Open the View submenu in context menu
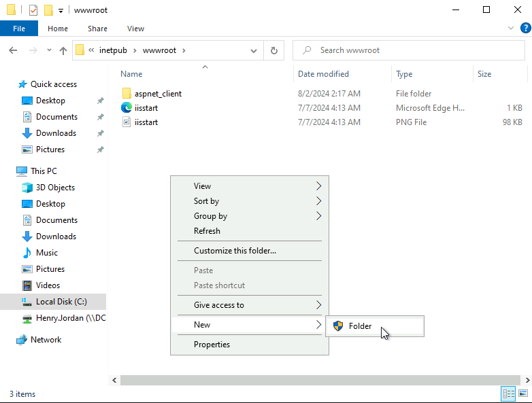The image size is (532, 403). (250, 186)
